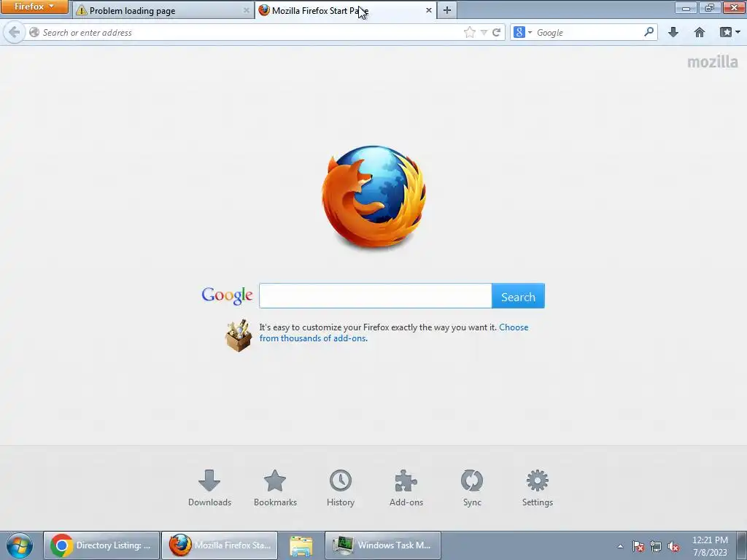Click the Action Center flag tray icon
The width and height of the screenshot is (747, 560).
coord(638,546)
